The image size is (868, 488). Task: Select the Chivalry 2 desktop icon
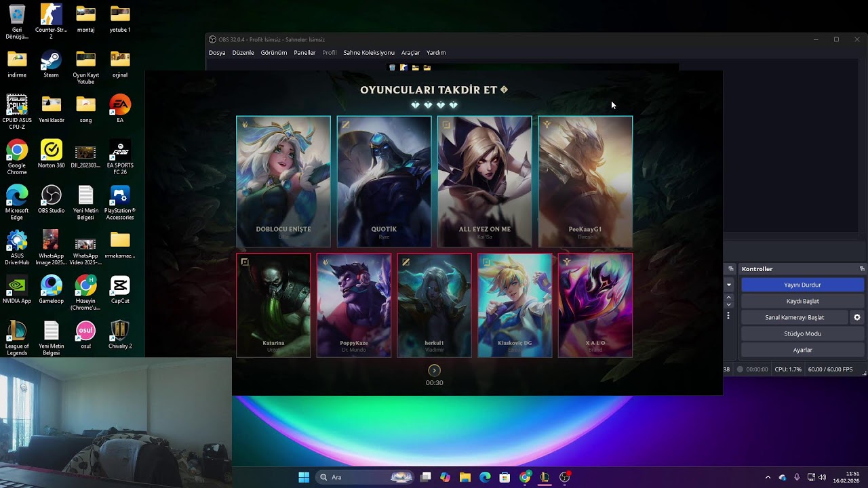pyautogui.click(x=120, y=335)
